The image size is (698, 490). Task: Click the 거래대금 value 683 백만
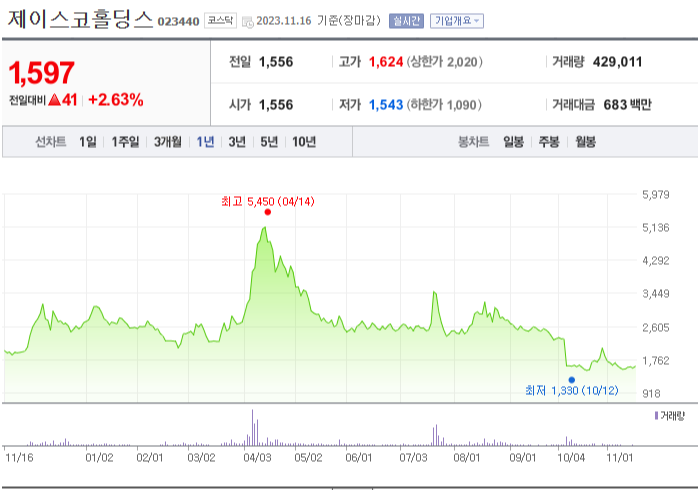tap(627, 105)
